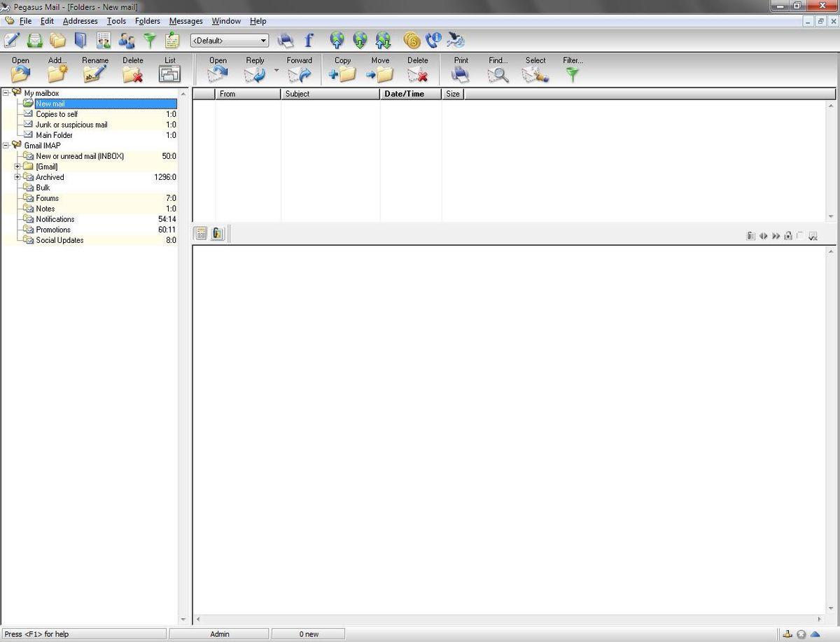Select the Main Folder
Image resolution: width=840 pixels, height=642 pixels.
pyautogui.click(x=54, y=135)
